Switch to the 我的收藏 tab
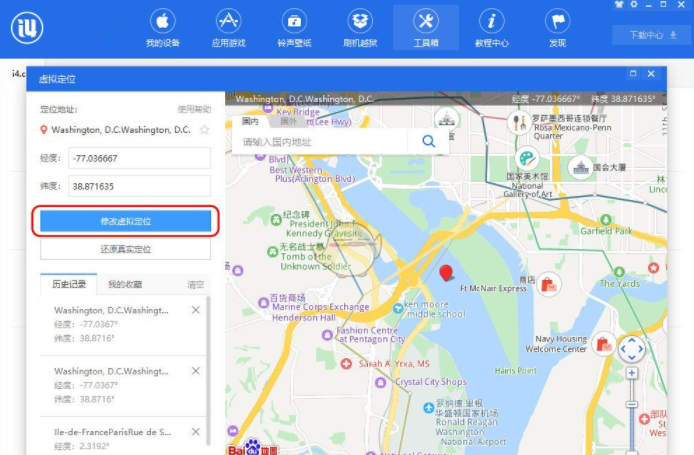This screenshot has height=455, width=694. tap(125, 284)
